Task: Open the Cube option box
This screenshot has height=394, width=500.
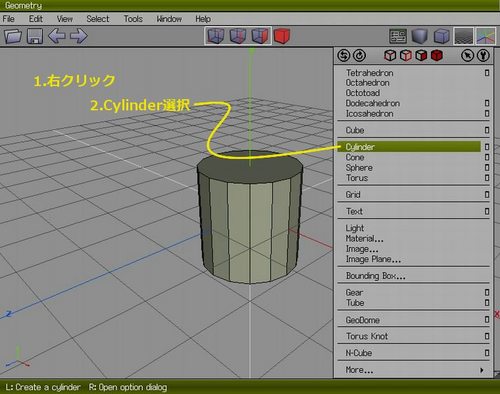Action: point(487,130)
